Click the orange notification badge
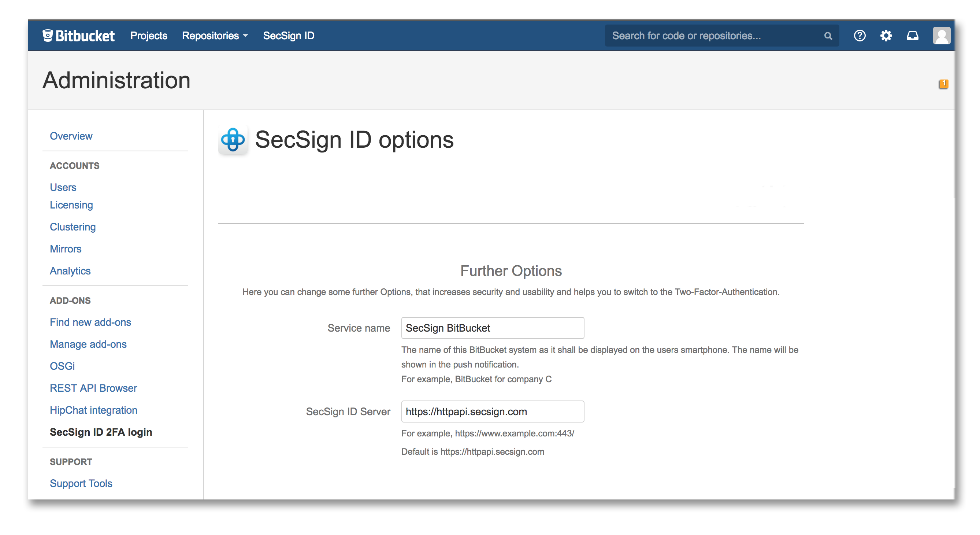This screenshot has height=535, width=980. [x=943, y=84]
